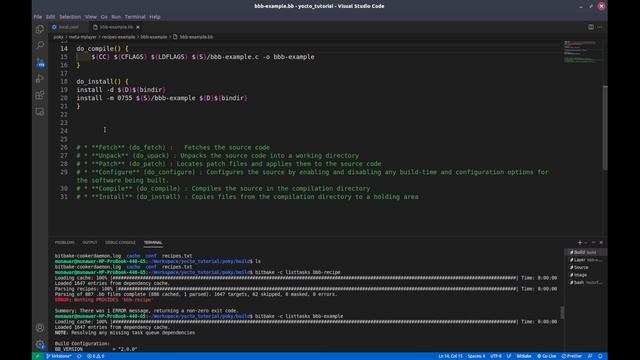Click the git branch name in status bar
This screenshot has height=360, width=640.
(x=59, y=356)
